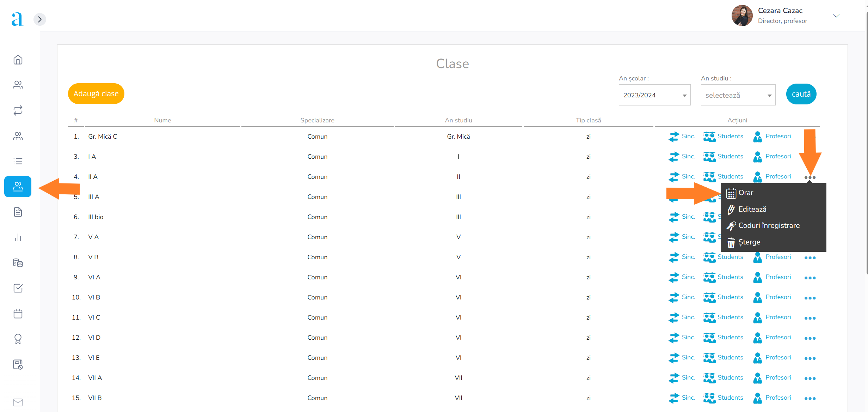Open three-dots menu for class VII A
The image size is (868, 412).
[810, 378]
